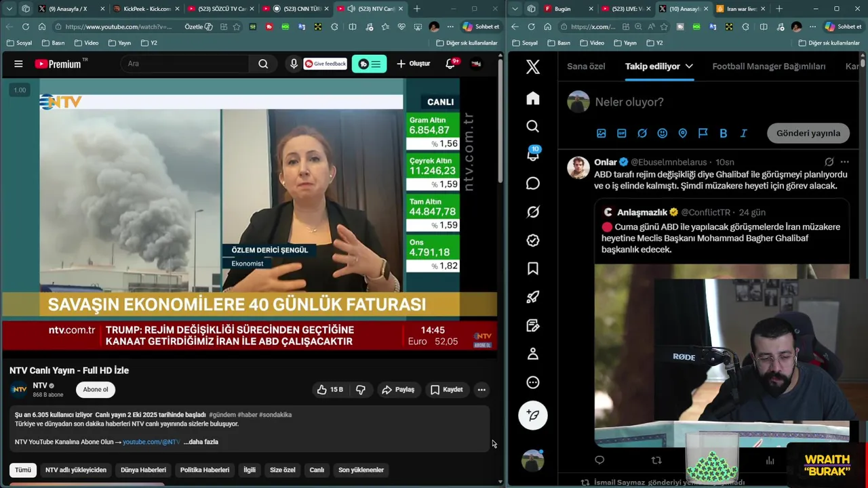Viewport: 868px width, 488px height.
Task: Open YouTube account avatar menu
Action: pyautogui.click(x=476, y=64)
